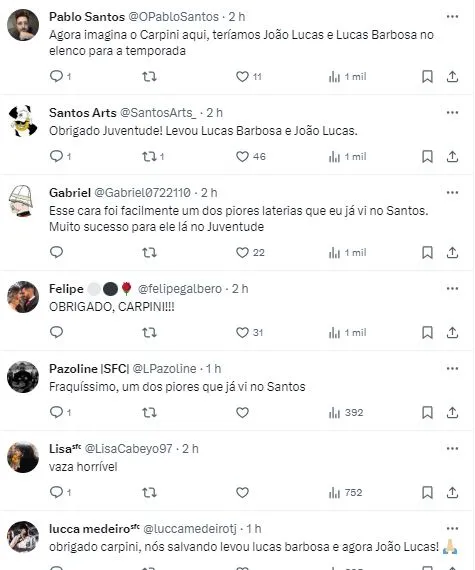475x570 pixels.
Task: Open the @OPabloSantos profile handle
Action: click(174, 17)
